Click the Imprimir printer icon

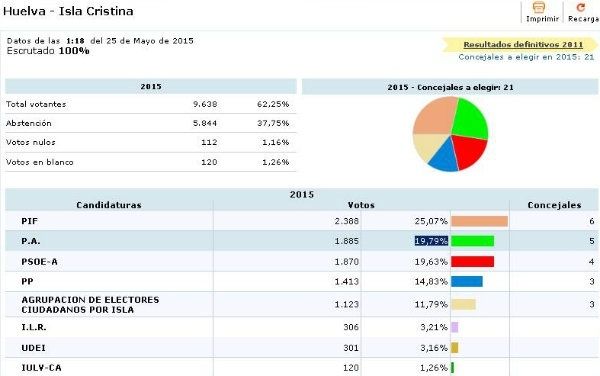click(539, 7)
